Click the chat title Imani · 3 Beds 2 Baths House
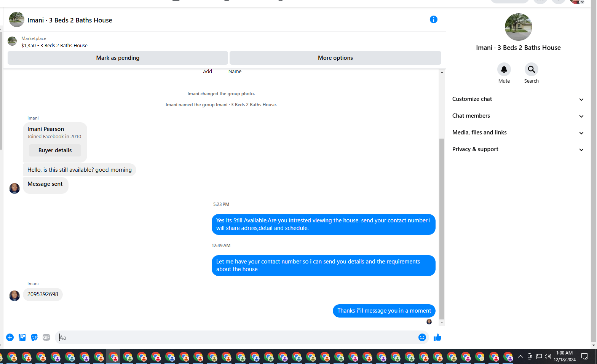The image size is (597, 364). pyautogui.click(x=70, y=20)
